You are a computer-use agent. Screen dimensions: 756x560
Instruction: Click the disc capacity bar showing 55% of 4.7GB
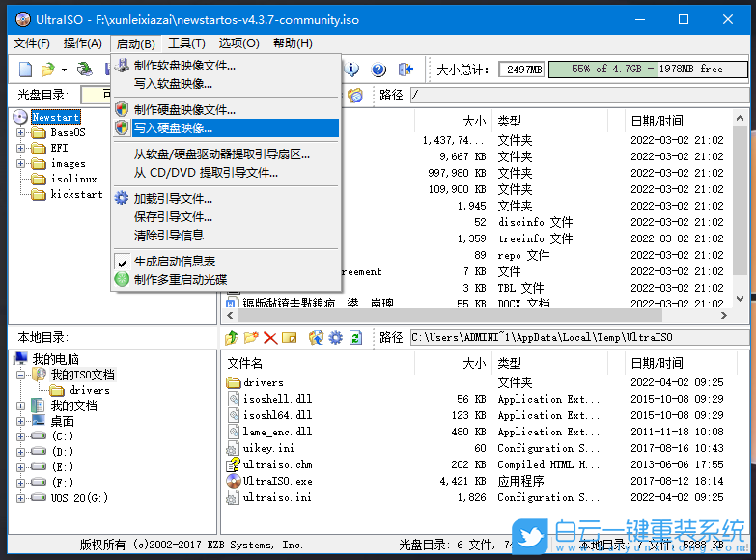[x=647, y=70]
